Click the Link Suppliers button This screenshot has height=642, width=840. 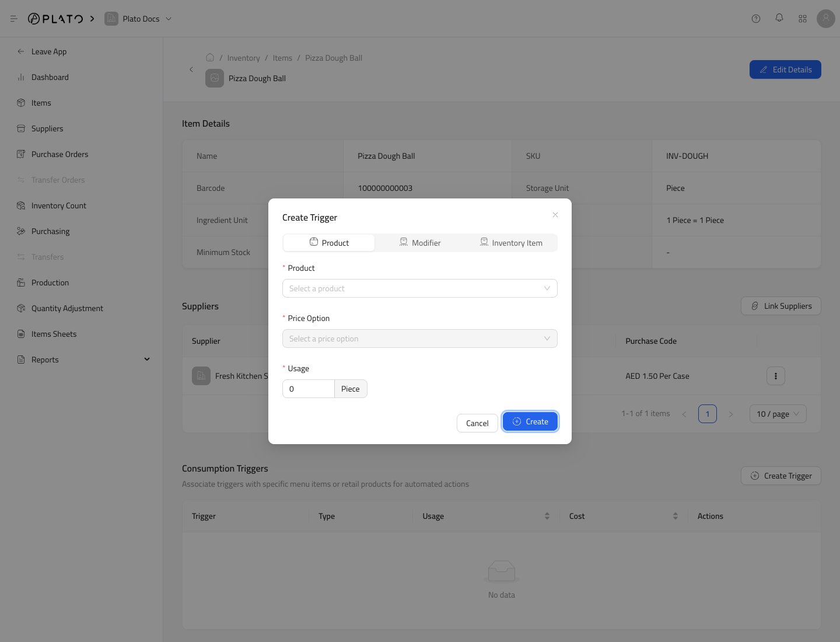click(781, 306)
